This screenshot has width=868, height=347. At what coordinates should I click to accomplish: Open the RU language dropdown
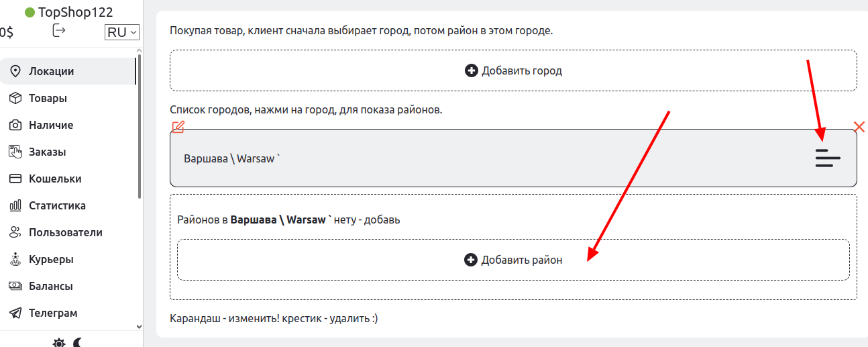[121, 32]
